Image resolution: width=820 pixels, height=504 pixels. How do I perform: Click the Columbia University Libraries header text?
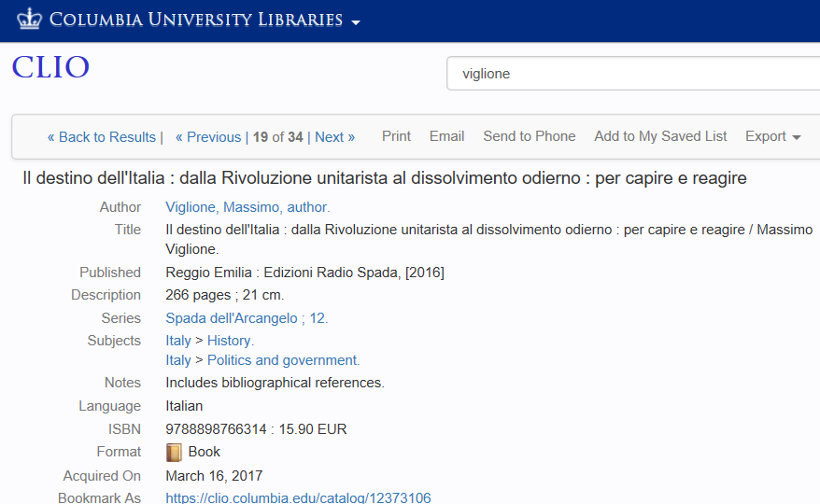tap(196, 20)
